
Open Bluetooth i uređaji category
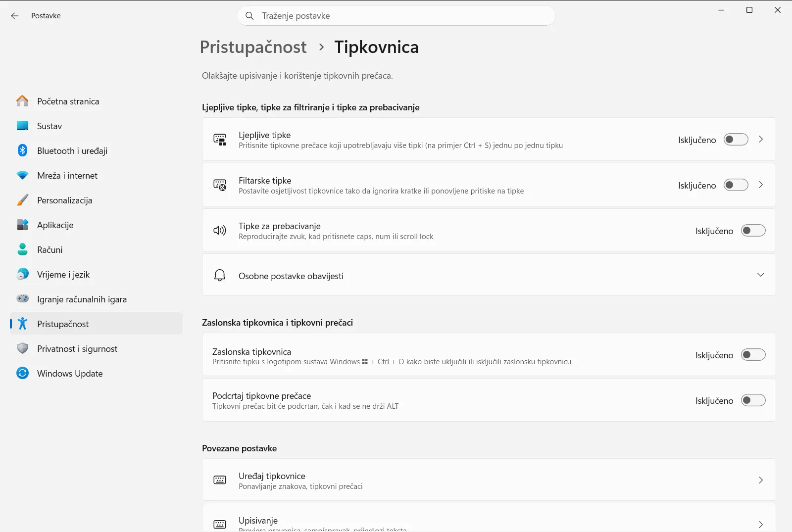[x=97, y=151]
